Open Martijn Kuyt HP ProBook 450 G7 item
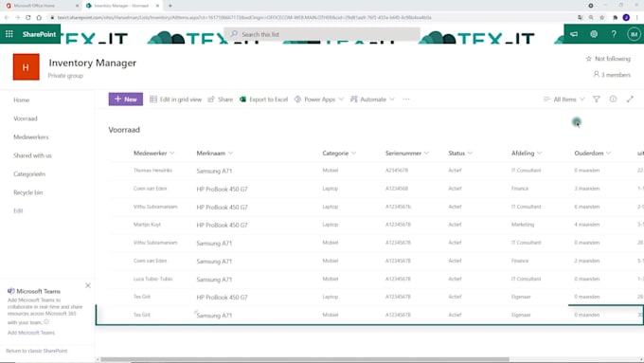The height and width of the screenshot is (363, 644). tap(222, 226)
